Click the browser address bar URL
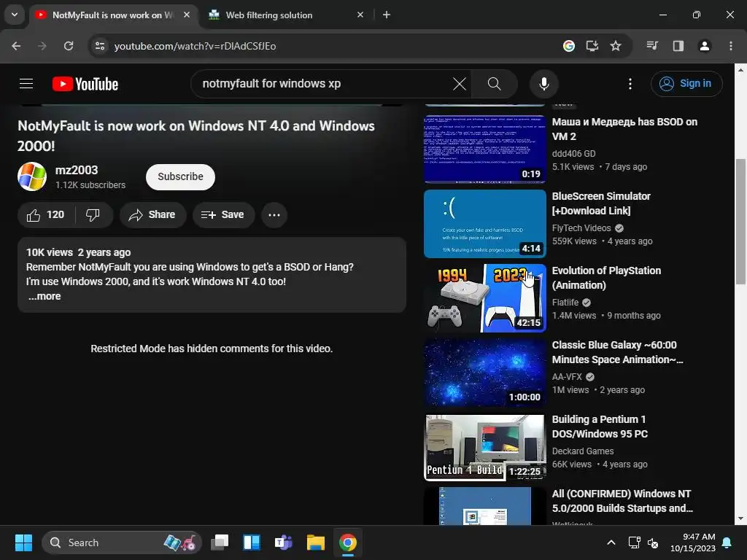The width and height of the screenshot is (747, 560). [195, 46]
